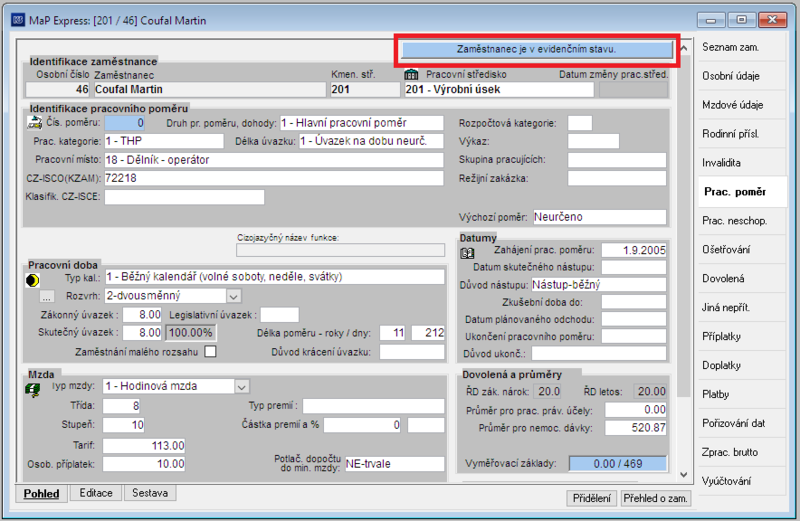The width and height of the screenshot is (800, 521).
Task: Open the Pořizování dat section
Action: tap(742, 423)
